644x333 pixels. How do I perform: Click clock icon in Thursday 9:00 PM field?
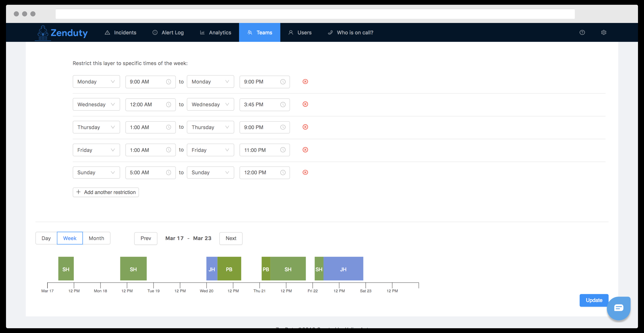[283, 127]
